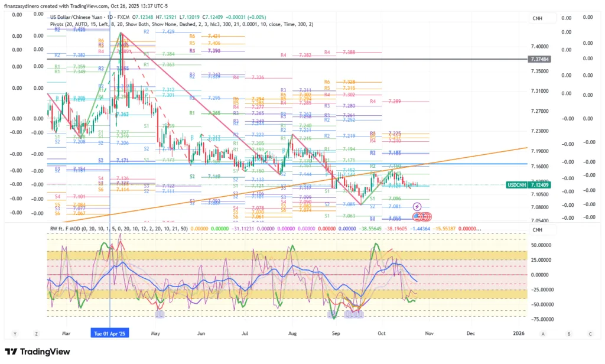The height and width of the screenshot is (364, 605).
Task: Click the Tue 01 Apr '25 date marker
Action: pyautogui.click(x=110, y=333)
